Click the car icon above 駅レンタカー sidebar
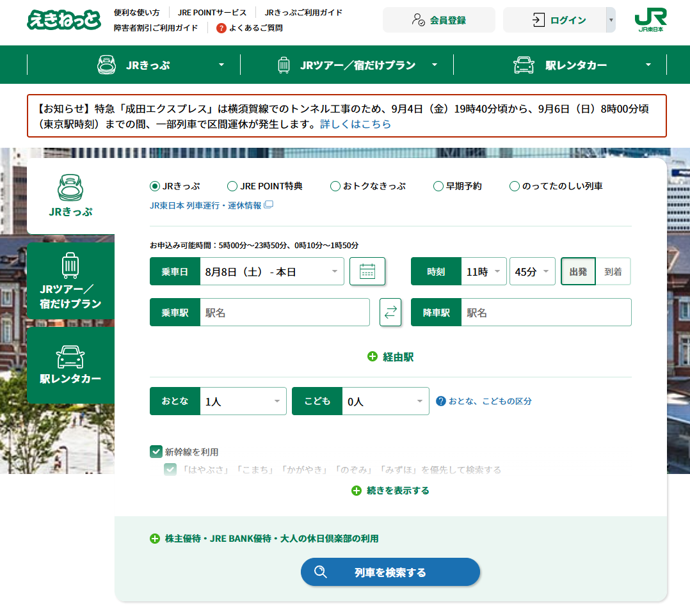The height and width of the screenshot is (616, 690). (70, 356)
